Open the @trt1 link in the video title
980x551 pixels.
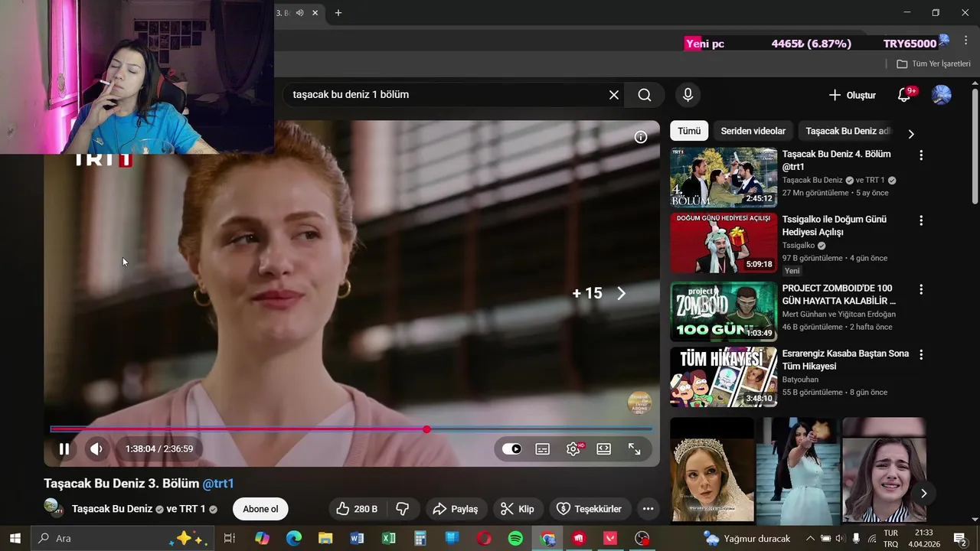point(218,484)
